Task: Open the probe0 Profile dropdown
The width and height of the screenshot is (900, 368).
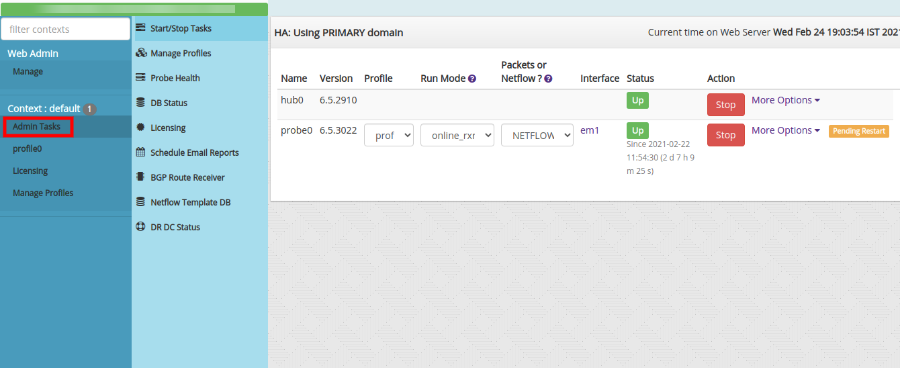Action: (x=389, y=135)
